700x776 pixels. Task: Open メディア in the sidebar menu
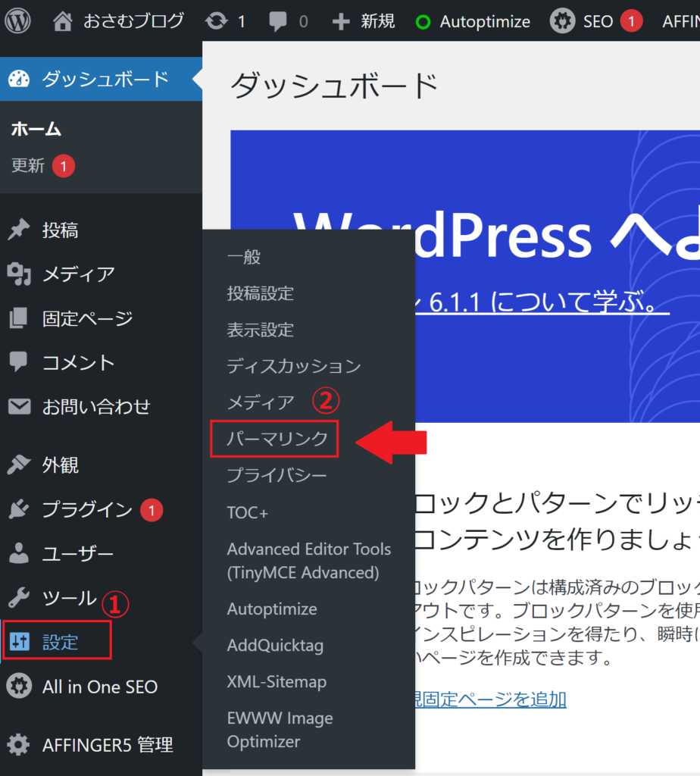79,274
